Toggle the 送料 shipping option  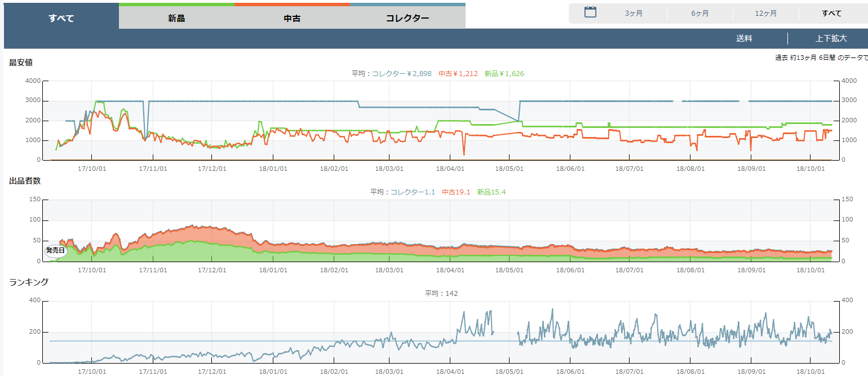point(744,38)
